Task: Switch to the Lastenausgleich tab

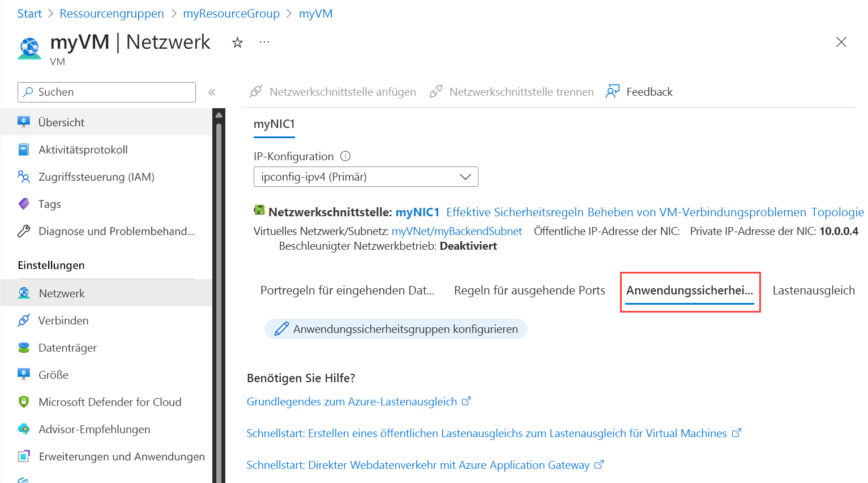Action: click(814, 290)
